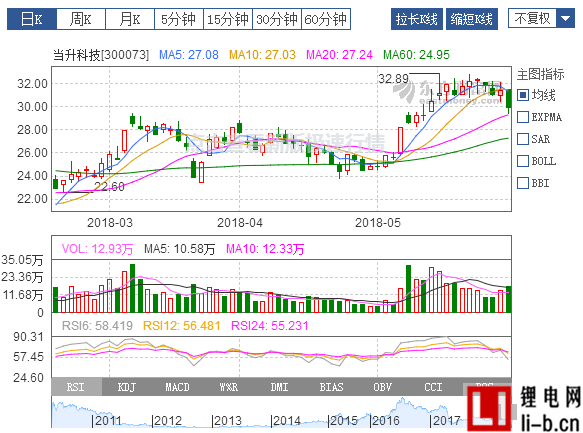Click the 22.60 low price annotation
583x433 pixels.
point(109,186)
